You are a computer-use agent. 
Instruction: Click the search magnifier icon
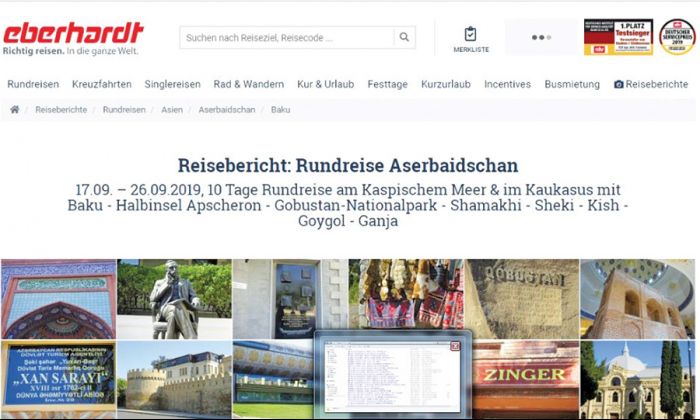click(404, 38)
